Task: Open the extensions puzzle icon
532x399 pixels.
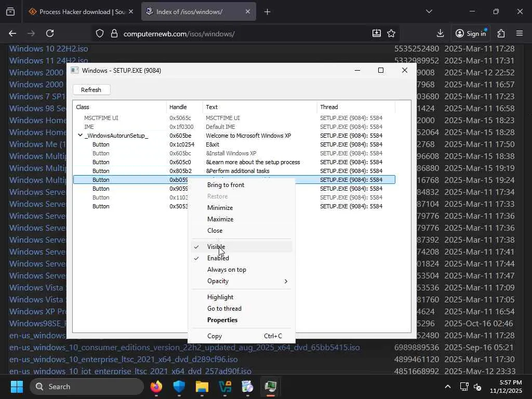Action: click(x=501, y=33)
